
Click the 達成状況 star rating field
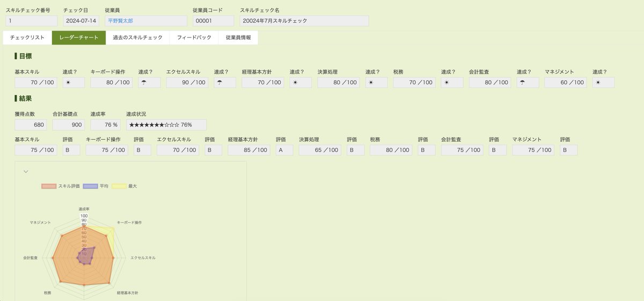[166, 125]
